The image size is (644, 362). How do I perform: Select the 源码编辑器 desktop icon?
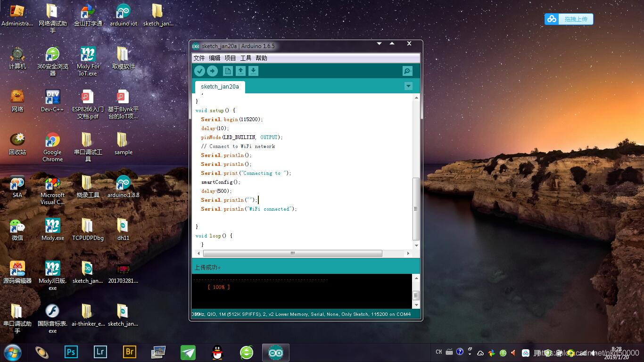coord(17,273)
